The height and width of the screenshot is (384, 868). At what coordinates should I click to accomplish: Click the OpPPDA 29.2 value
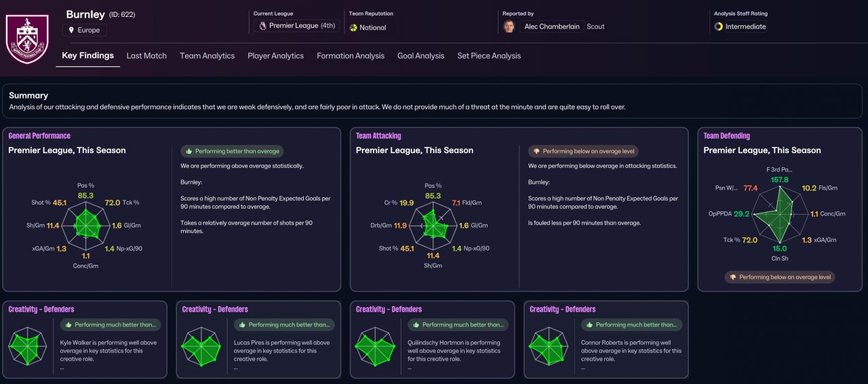742,213
